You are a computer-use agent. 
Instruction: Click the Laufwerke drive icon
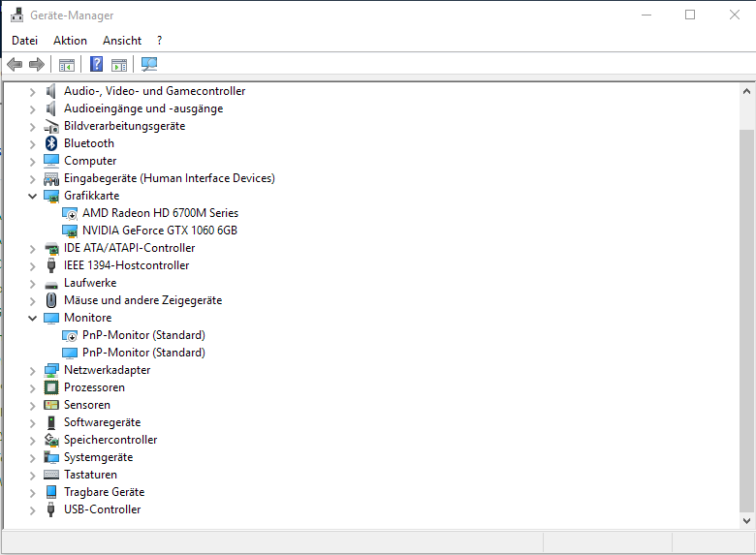point(51,285)
